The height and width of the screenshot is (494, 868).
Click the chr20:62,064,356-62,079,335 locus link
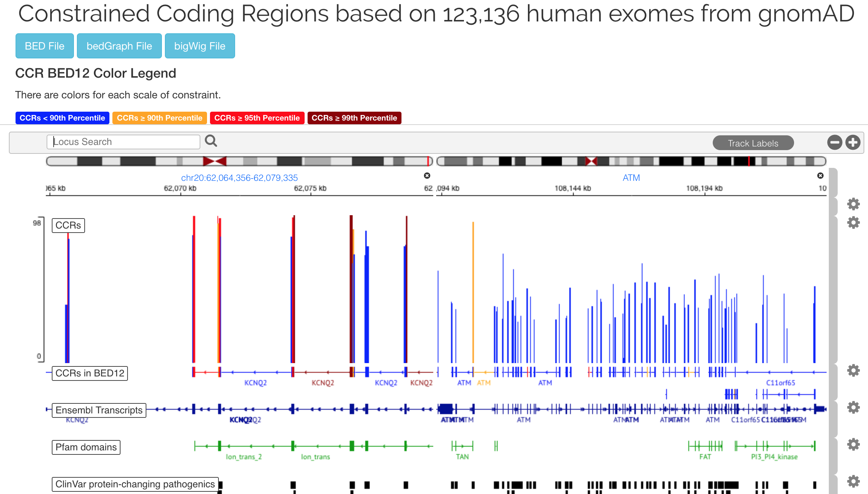click(239, 178)
